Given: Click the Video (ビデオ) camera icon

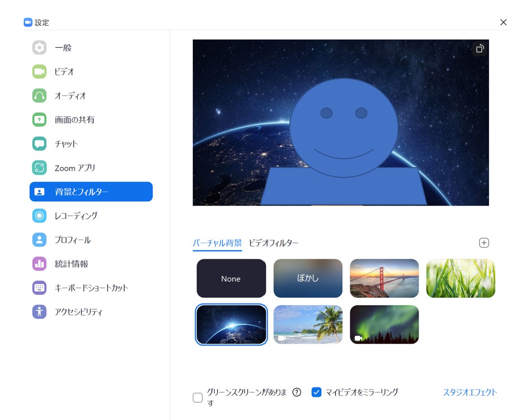Looking at the screenshot, I should (39, 72).
